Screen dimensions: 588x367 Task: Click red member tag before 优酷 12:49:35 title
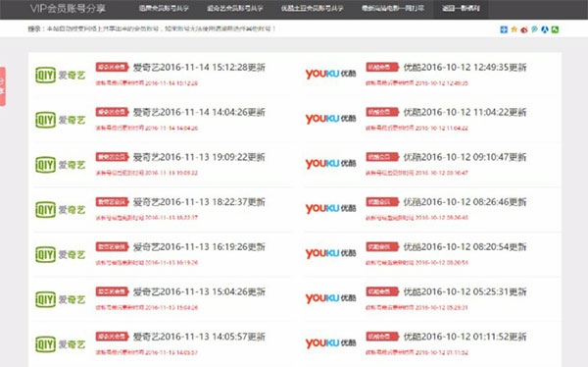pos(382,67)
